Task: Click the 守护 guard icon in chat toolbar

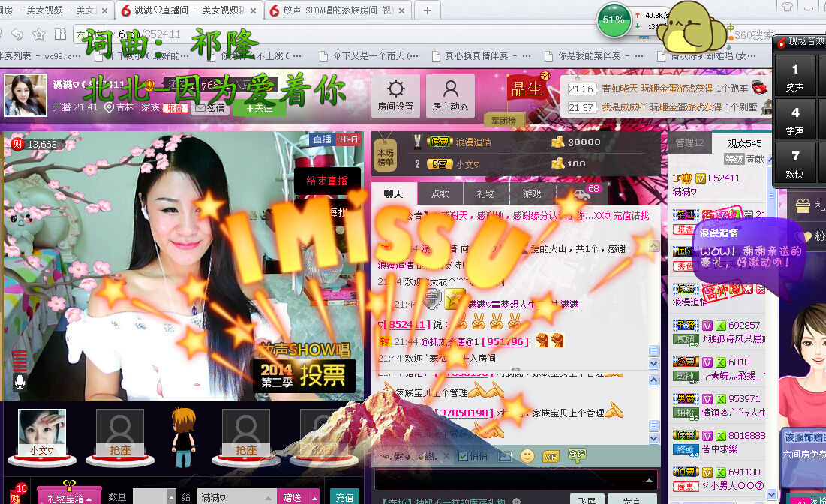Action: (577, 454)
